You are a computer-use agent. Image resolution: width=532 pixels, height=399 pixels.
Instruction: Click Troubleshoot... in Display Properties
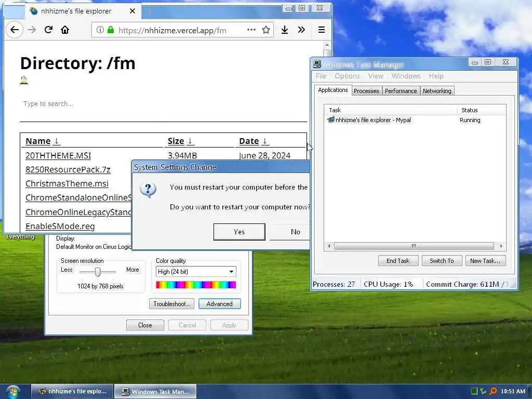pos(171,303)
